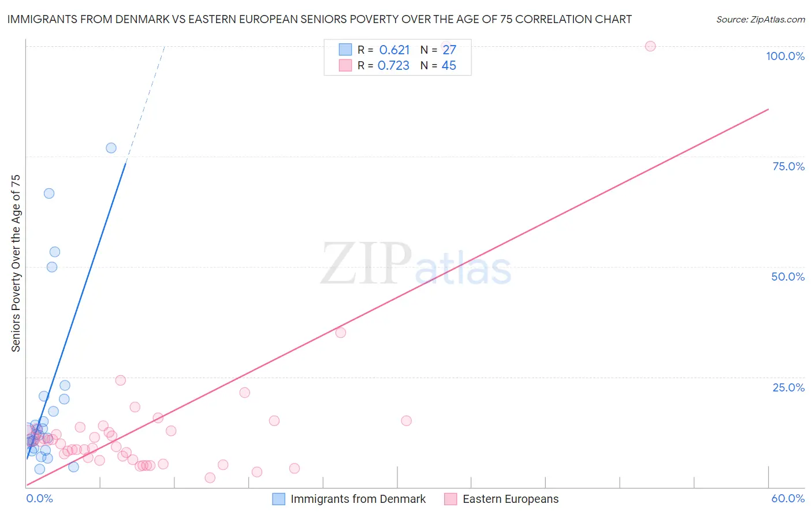The height and width of the screenshot is (515, 812).
Task: Click the 100.0% y-axis label
Action: [x=785, y=56]
